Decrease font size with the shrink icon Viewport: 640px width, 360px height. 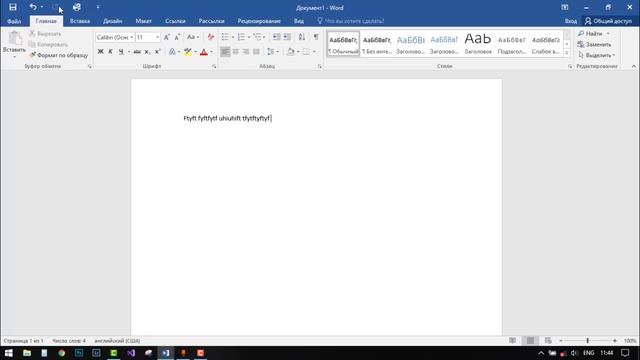coord(177,37)
